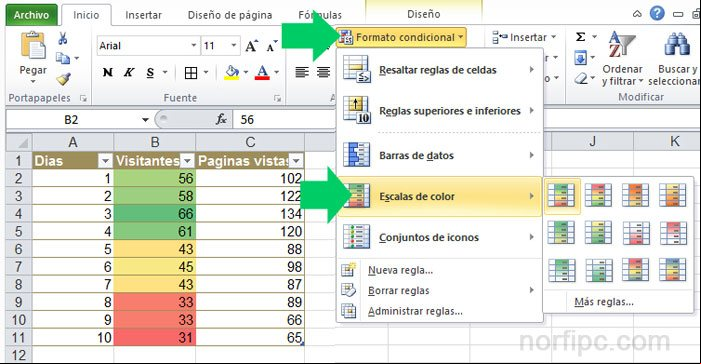Select highlighted green-yellow-red color scale

562,195
